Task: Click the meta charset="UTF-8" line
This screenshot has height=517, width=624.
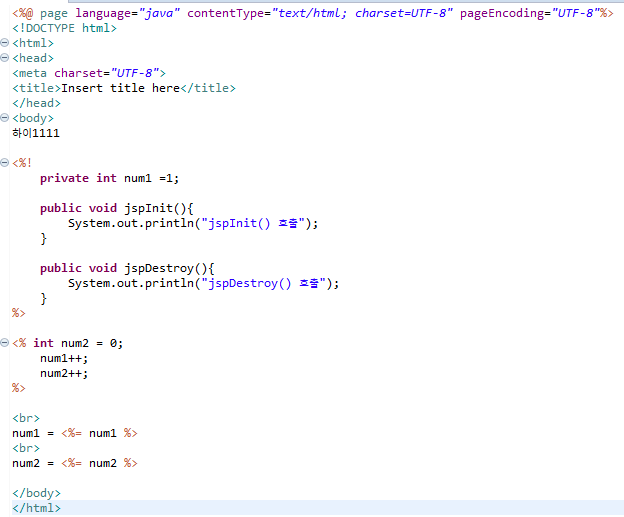Action: click(89, 73)
